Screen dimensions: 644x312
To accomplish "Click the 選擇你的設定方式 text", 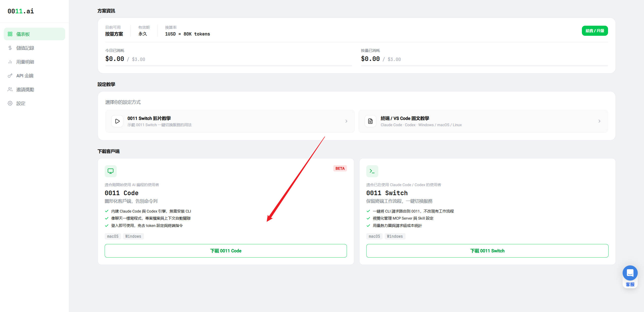I will (123, 102).
